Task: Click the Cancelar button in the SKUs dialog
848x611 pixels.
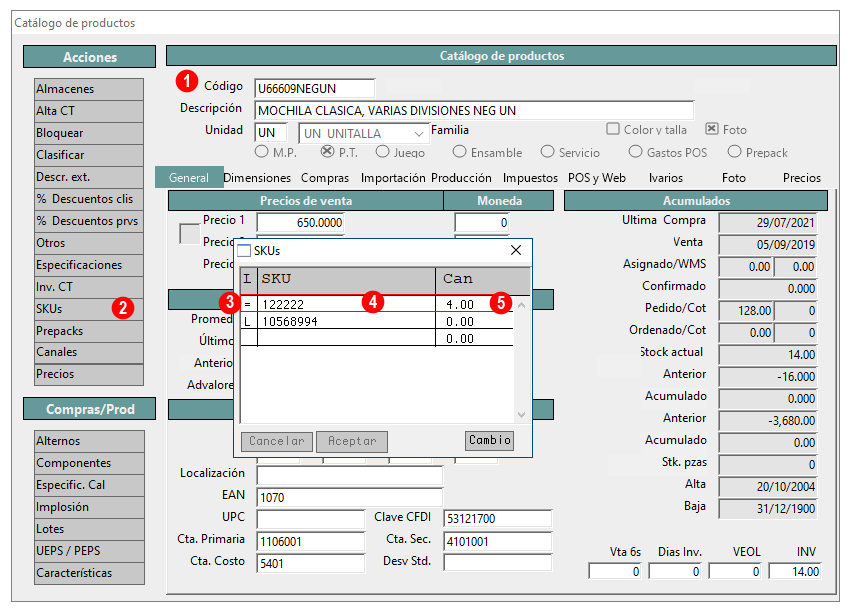Action: tap(277, 441)
